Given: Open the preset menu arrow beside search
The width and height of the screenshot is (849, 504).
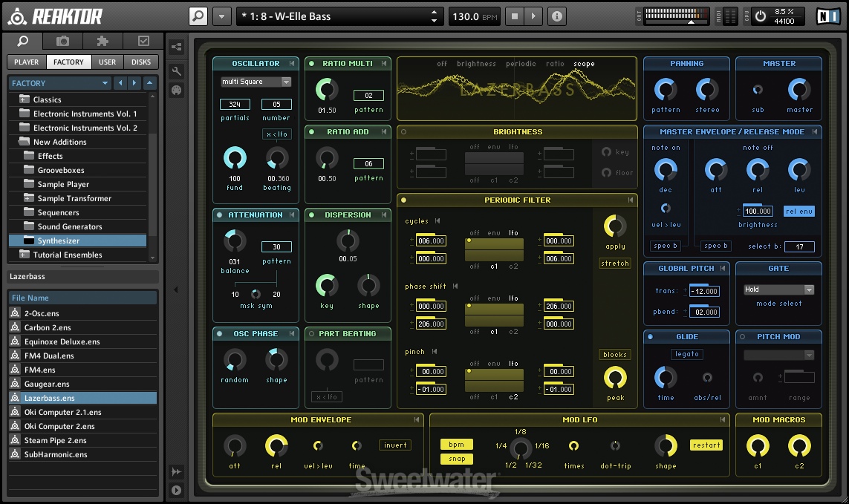Looking at the screenshot, I should (222, 16).
